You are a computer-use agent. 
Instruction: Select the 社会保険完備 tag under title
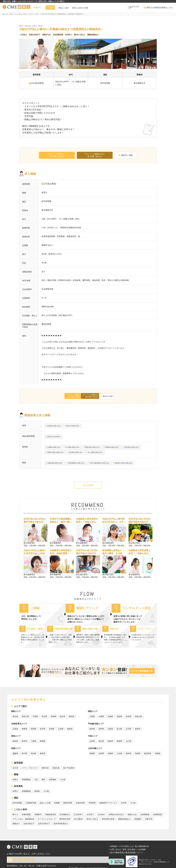click(x=58, y=35)
